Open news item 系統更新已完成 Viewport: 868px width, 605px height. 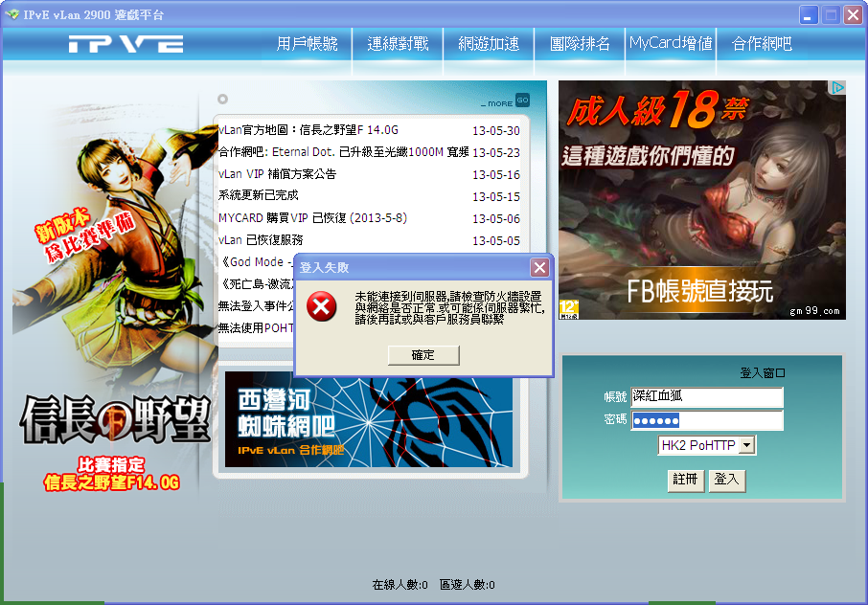[259, 196]
